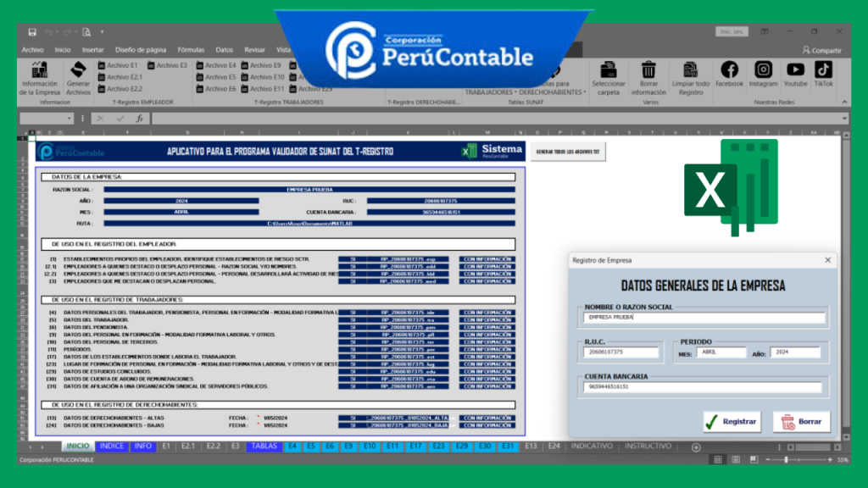Select the INDICE sheet tab
868x488 pixels.
pyautogui.click(x=111, y=446)
